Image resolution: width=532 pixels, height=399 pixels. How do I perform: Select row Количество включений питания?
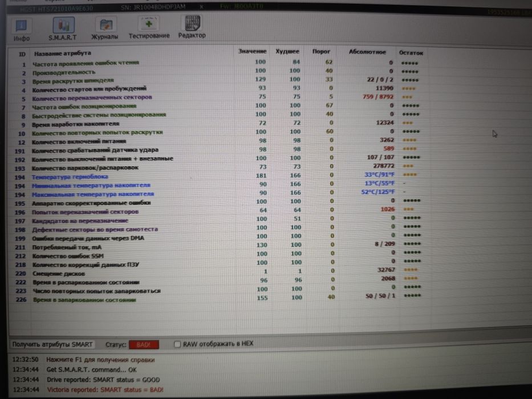219,141
